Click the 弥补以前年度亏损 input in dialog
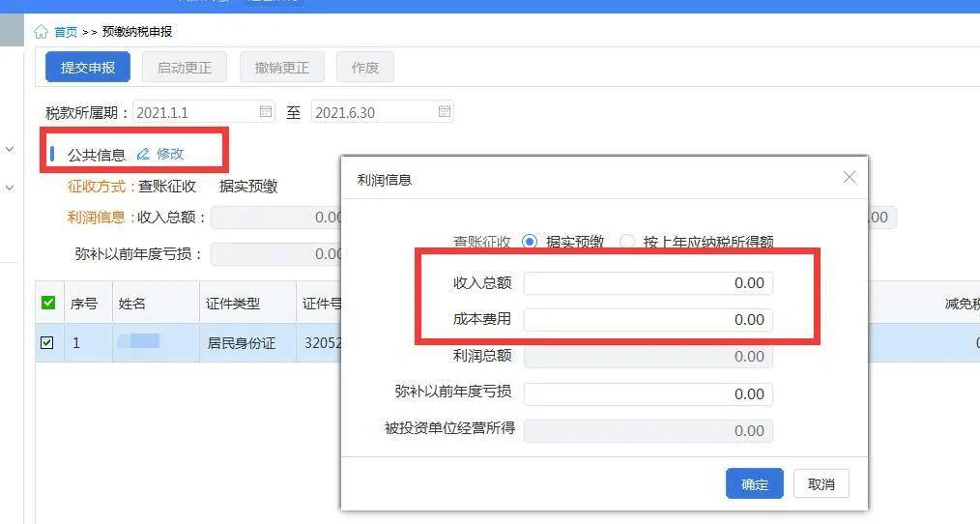Screen dimensions: 980x524 [x=649, y=393]
